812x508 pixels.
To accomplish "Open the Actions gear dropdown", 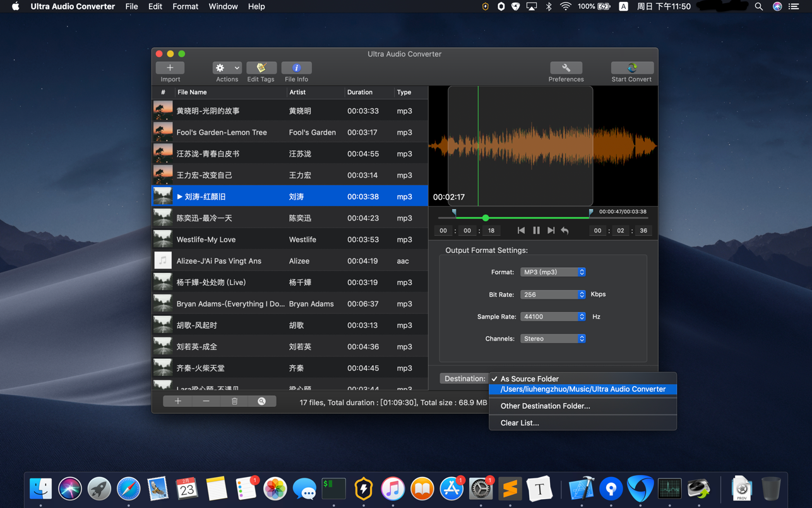I will (227, 68).
